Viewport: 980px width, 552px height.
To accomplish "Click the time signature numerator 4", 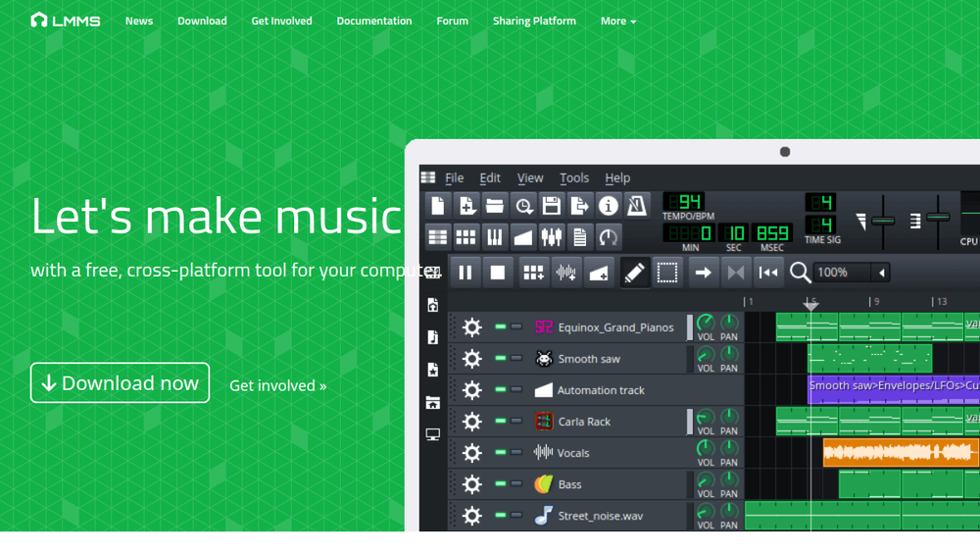I will tap(820, 202).
